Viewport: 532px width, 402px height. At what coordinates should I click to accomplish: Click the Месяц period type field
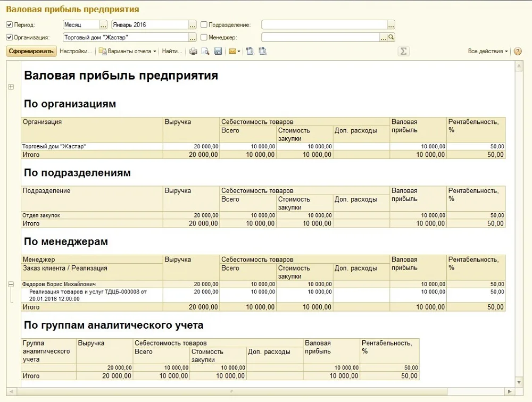pos(81,25)
